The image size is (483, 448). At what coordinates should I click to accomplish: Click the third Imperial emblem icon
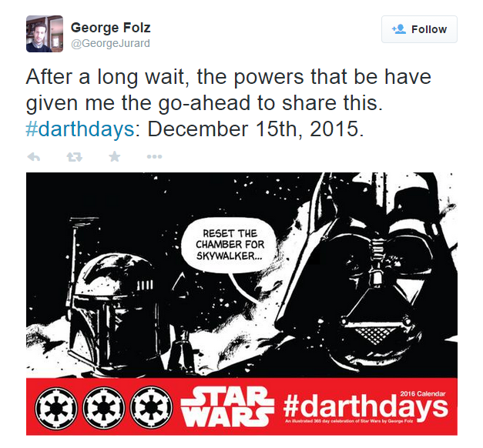pos(151,408)
